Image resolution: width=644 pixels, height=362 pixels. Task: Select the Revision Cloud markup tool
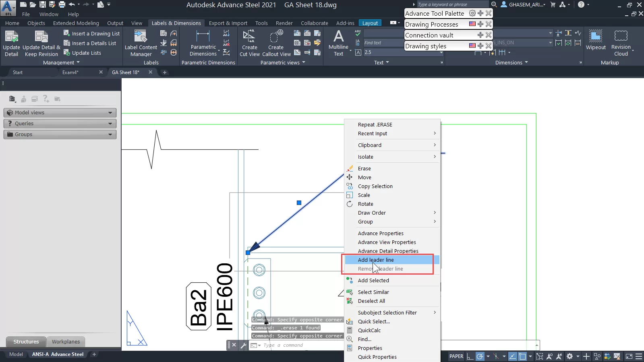pyautogui.click(x=621, y=43)
